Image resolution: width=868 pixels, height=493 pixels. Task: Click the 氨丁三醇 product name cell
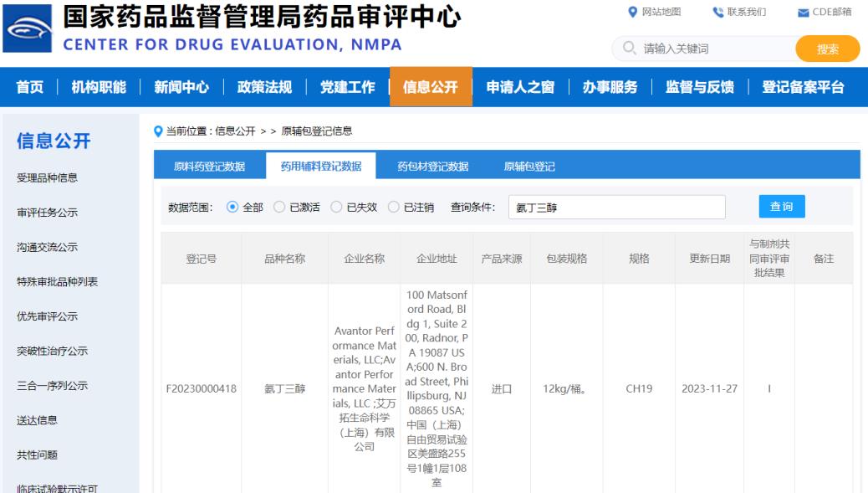(284, 389)
